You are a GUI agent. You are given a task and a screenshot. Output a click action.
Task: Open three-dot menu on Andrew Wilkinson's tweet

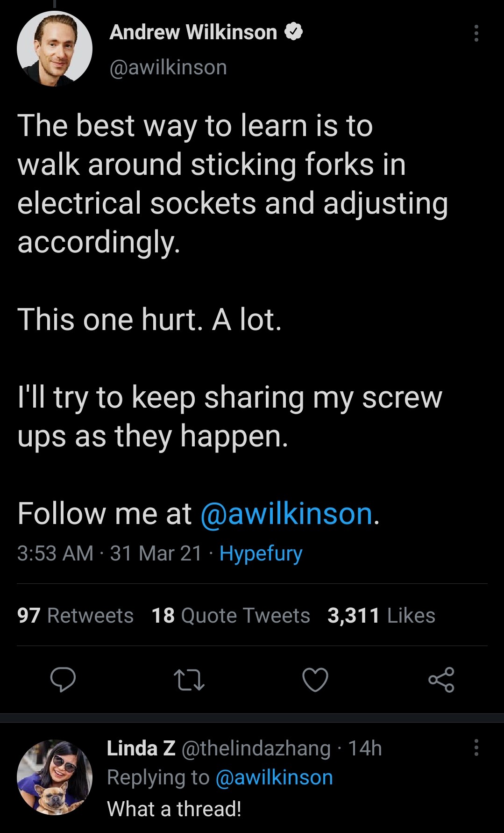(476, 33)
